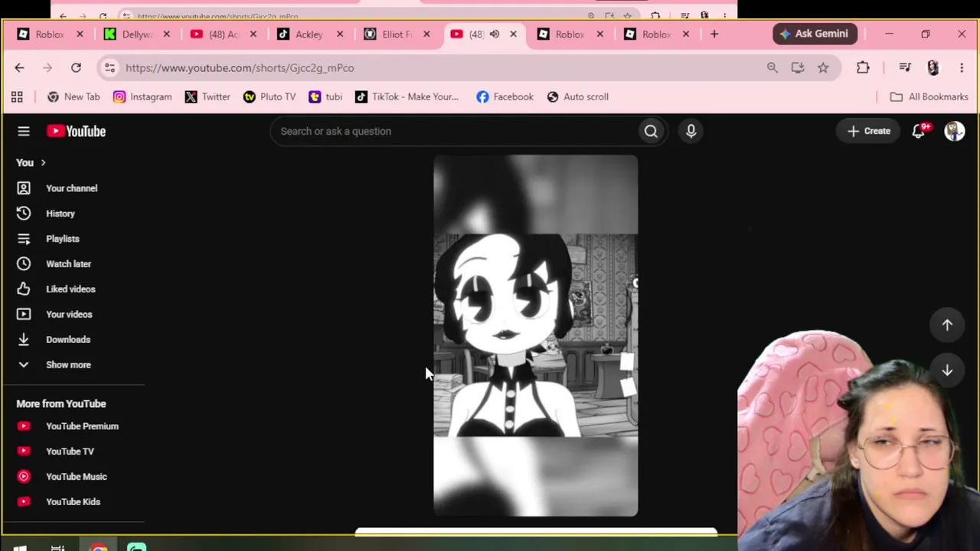Open the Chrome three-dot menu
Screen dimensions: 980x551
click(x=962, y=68)
